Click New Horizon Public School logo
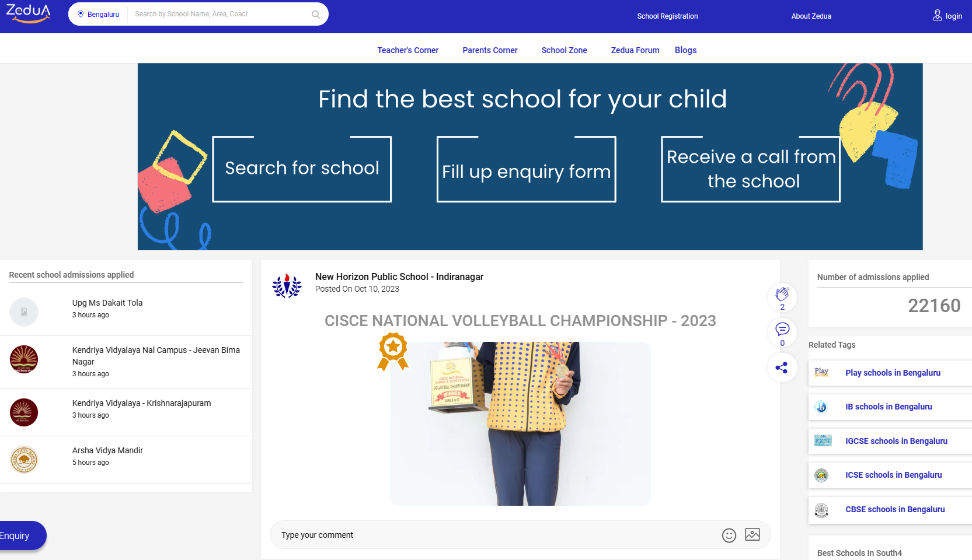This screenshot has height=560, width=972. point(287,286)
